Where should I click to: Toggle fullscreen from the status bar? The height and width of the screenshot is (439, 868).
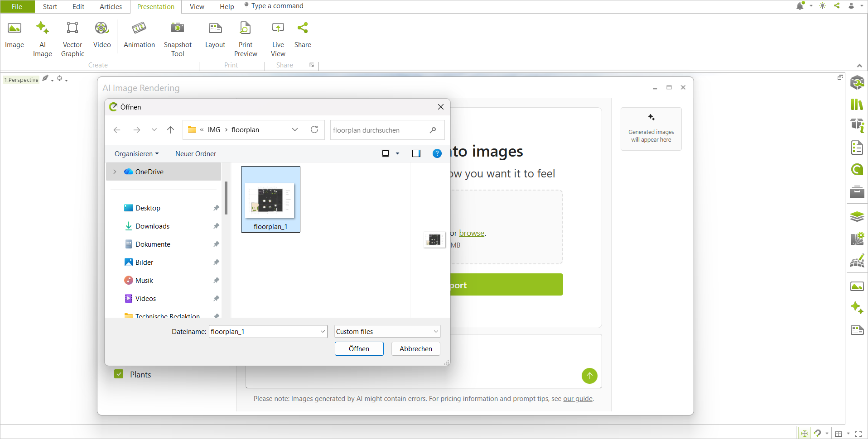pyautogui.click(x=858, y=433)
